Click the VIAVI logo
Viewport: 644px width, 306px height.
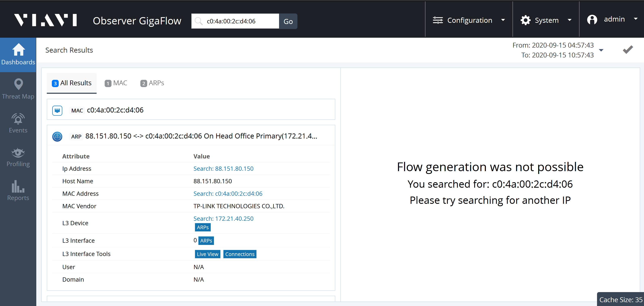pyautogui.click(x=45, y=20)
